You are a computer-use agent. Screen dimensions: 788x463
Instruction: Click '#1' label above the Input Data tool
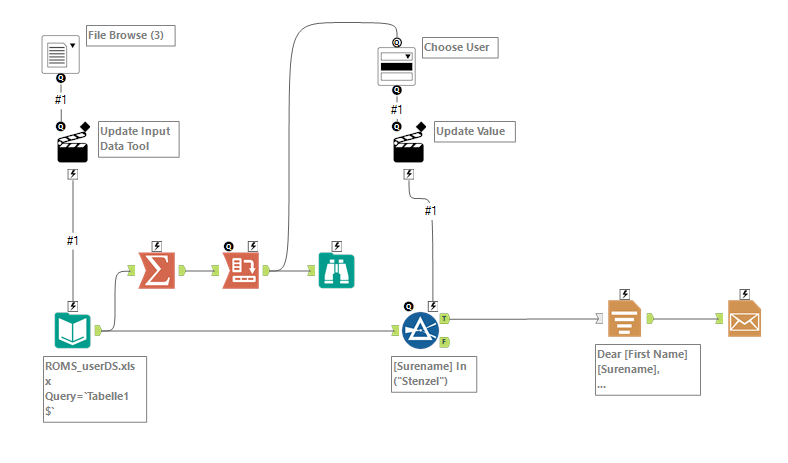[73, 241]
